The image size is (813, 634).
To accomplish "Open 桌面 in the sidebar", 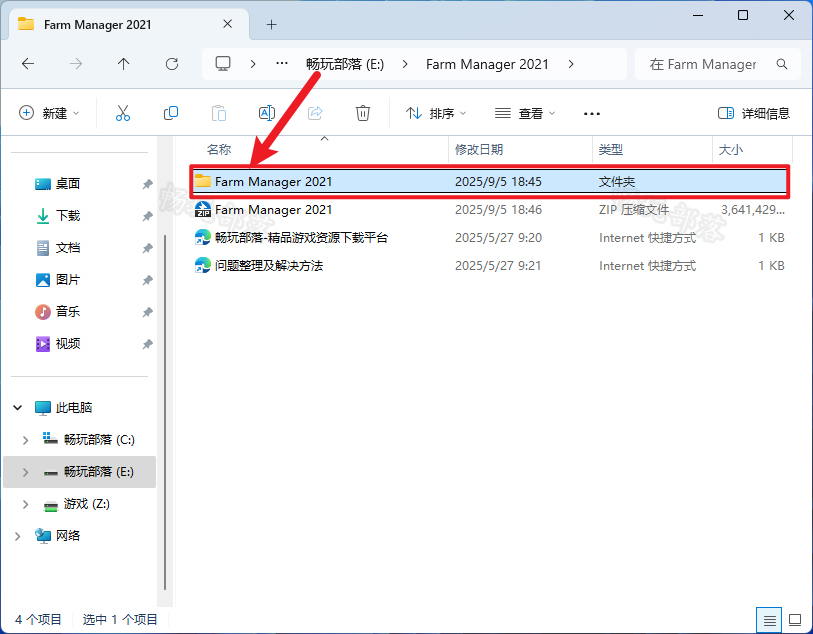I will 68,184.
